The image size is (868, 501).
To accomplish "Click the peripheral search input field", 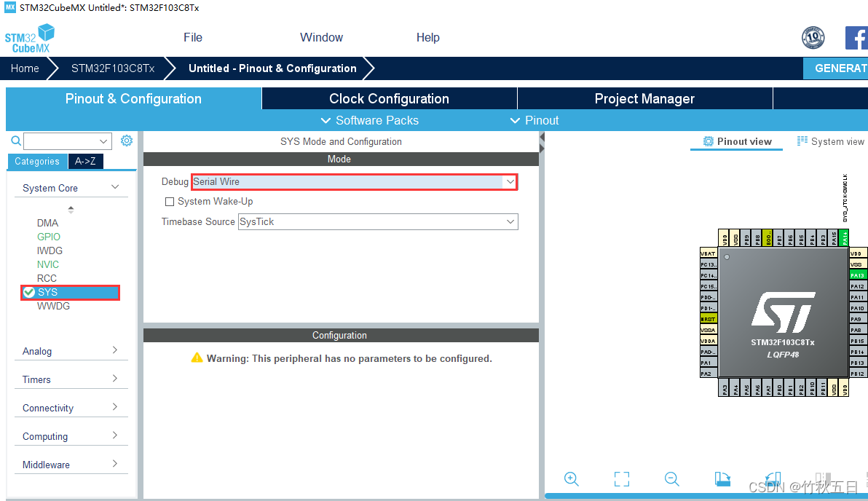I will coord(61,141).
